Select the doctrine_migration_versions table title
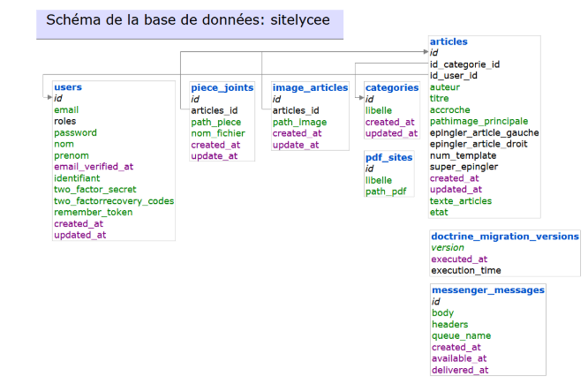The width and height of the screenshot is (588, 391). [x=505, y=237]
